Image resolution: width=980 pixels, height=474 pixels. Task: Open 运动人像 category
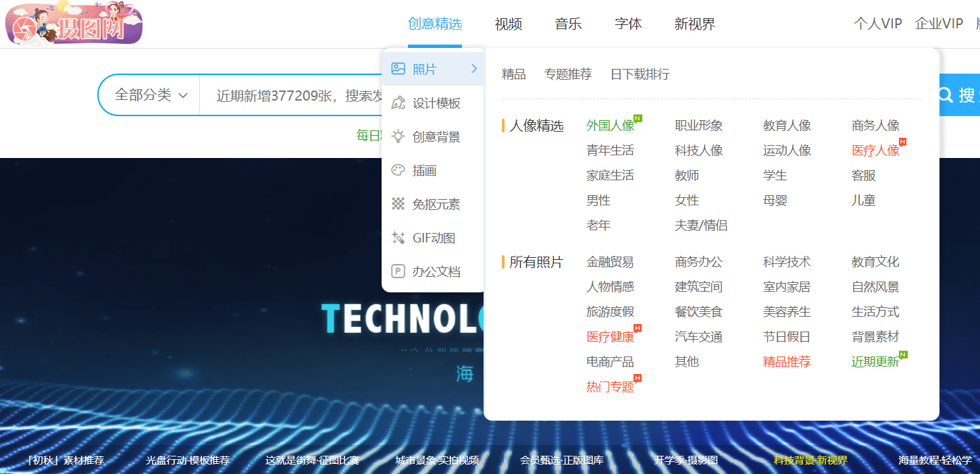pos(788,151)
